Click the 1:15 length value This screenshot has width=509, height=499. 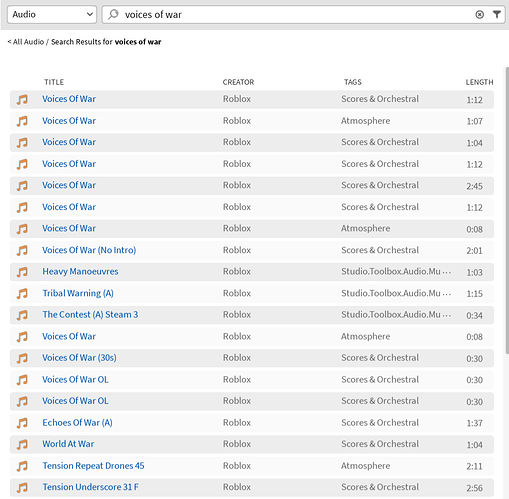coord(474,294)
